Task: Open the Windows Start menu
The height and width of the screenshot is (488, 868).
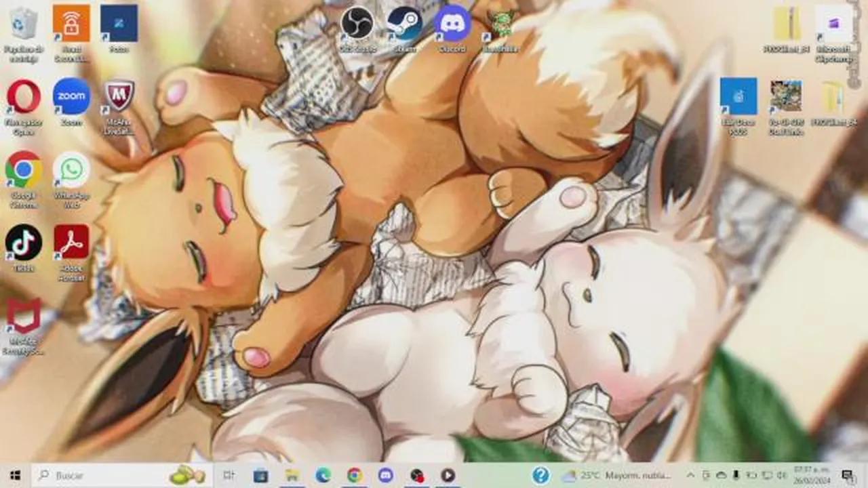Action: coord(16,475)
